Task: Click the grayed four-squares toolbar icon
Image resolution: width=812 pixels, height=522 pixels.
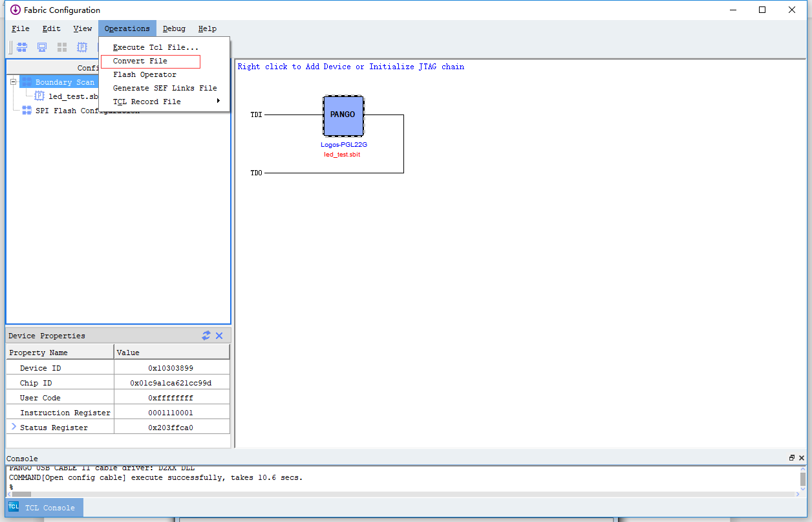Action: (62, 47)
